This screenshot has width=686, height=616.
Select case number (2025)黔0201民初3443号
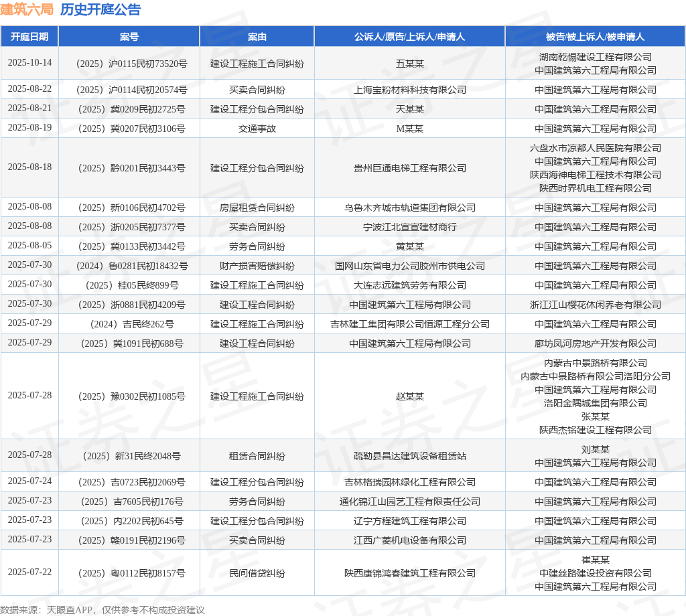click(x=132, y=168)
